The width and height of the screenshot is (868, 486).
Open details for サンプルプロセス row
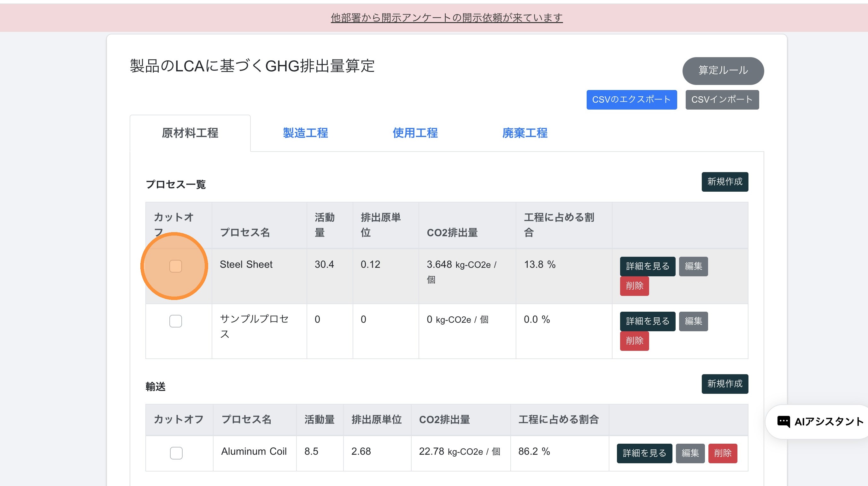click(647, 321)
